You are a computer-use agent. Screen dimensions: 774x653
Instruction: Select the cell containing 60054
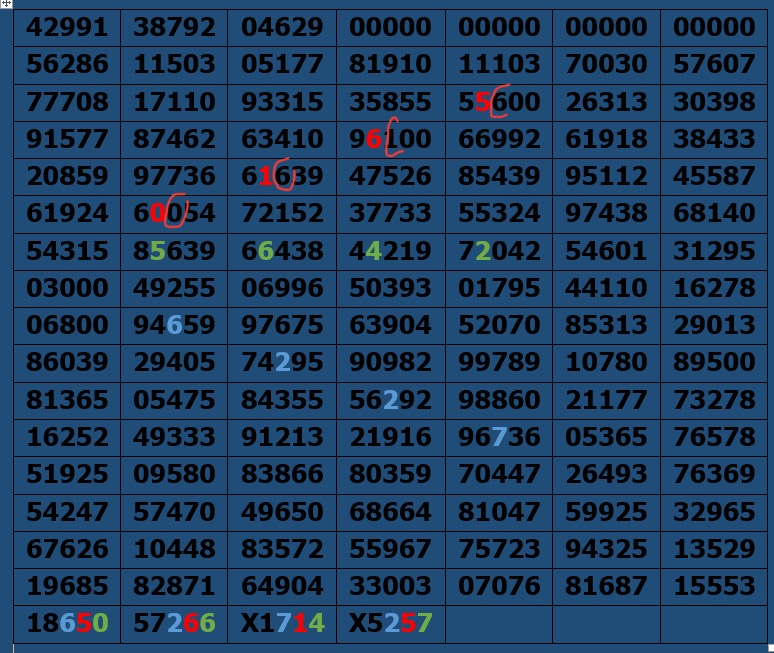click(174, 214)
